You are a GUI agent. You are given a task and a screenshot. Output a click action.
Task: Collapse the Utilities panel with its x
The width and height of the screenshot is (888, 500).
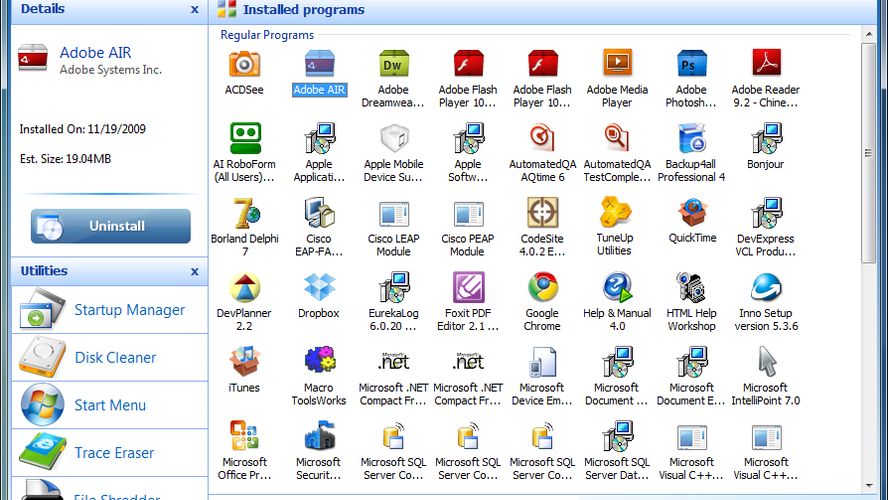pyautogui.click(x=194, y=271)
